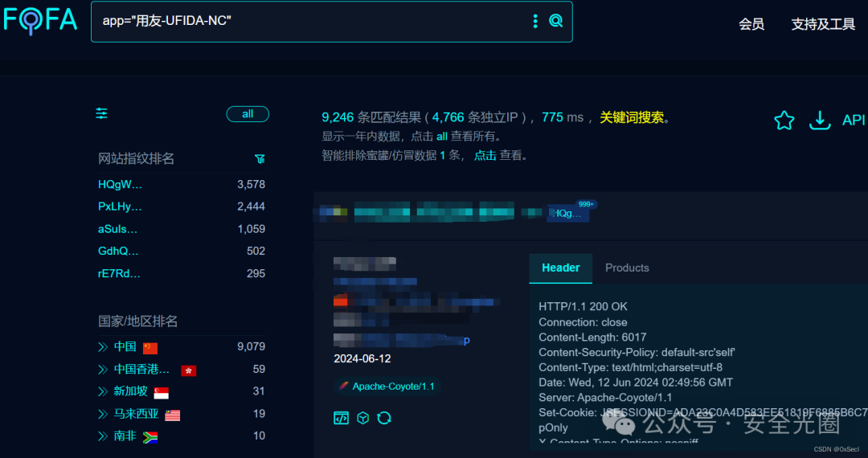Select fingerprint aSuIs… in ranking list

pos(118,229)
